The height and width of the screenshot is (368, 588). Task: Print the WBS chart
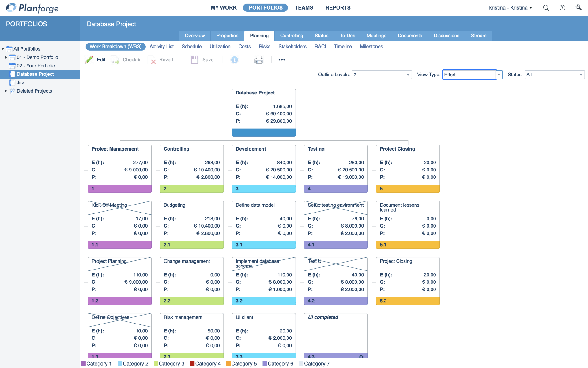(259, 60)
